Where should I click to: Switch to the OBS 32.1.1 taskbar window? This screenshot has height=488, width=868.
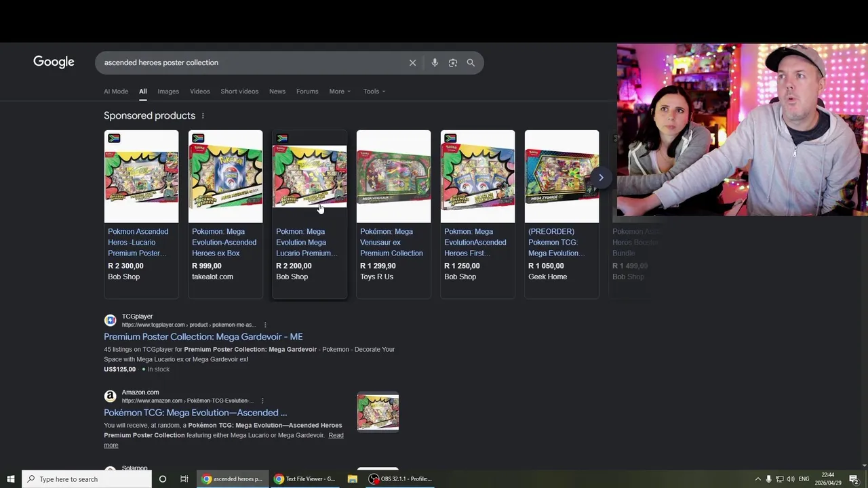point(399,479)
